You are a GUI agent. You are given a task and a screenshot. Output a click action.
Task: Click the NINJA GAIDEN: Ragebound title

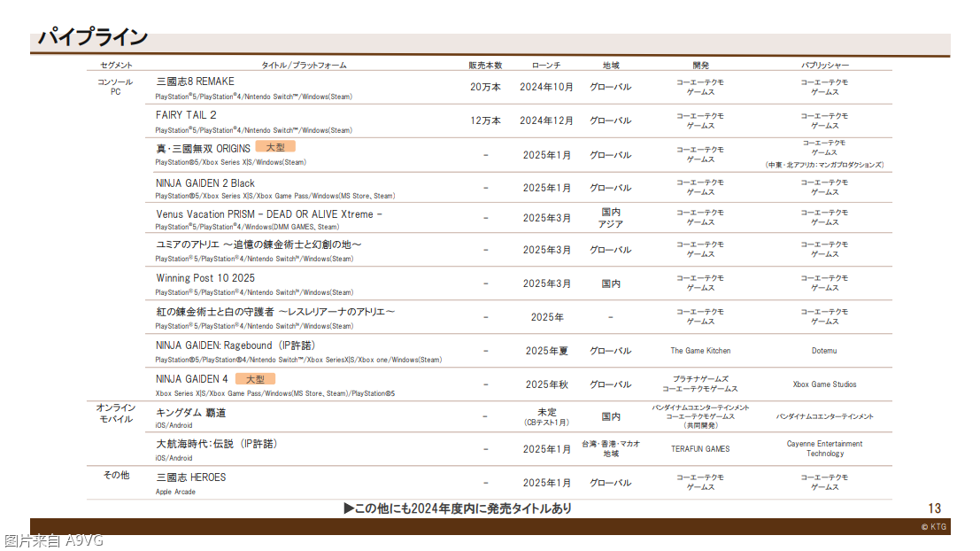(x=235, y=345)
